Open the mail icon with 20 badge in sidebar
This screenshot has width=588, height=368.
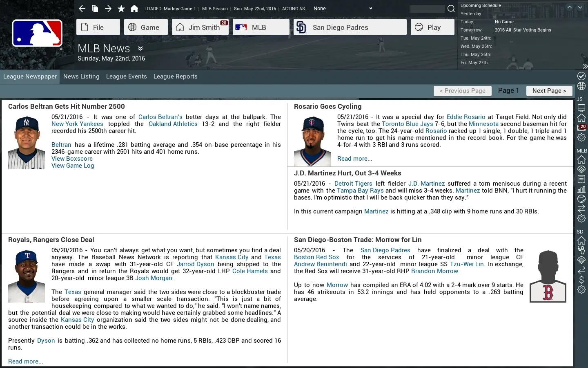pos(581,128)
